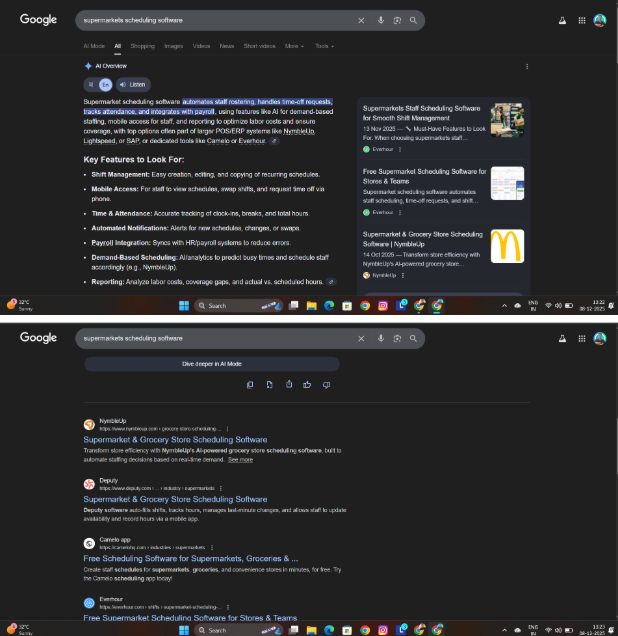Image resolution: width=618 pixels, height=636 pixels.
Task: Open File Explorer in the upper taskbar
Action: (x=311, y=305)
